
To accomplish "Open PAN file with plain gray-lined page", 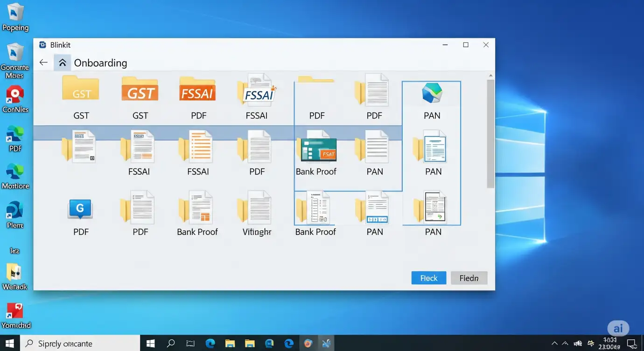I will coord(372,146).
